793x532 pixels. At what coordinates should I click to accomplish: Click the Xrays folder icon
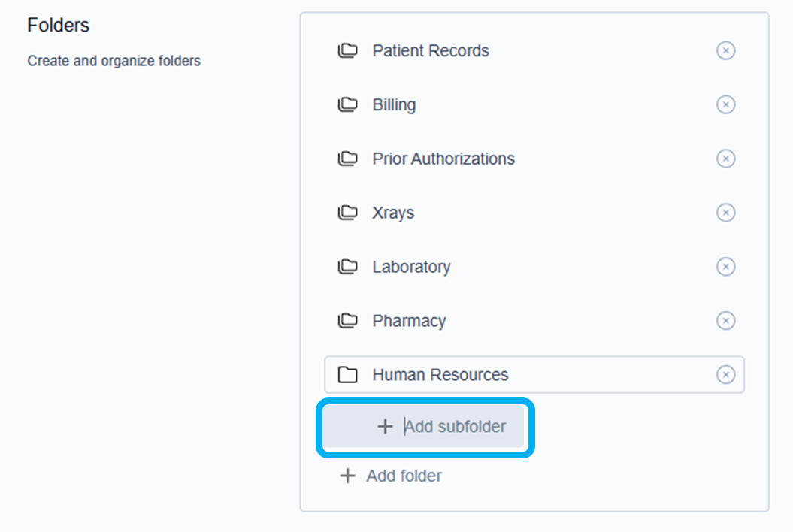point(347,213)
